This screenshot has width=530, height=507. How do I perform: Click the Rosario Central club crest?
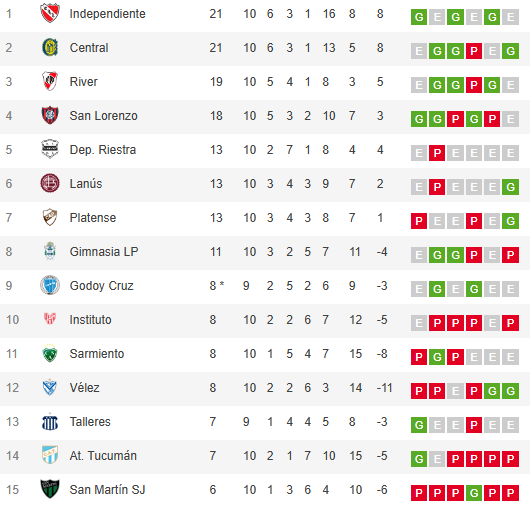tap(50, 47)
